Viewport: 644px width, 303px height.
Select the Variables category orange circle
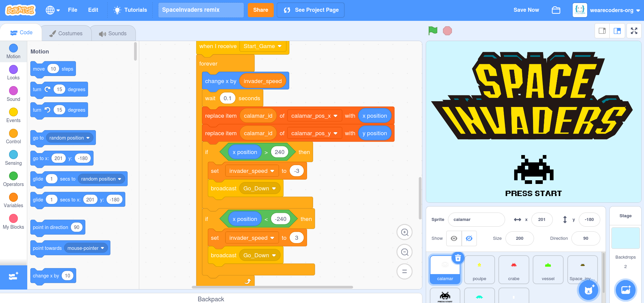coord(13,197)
